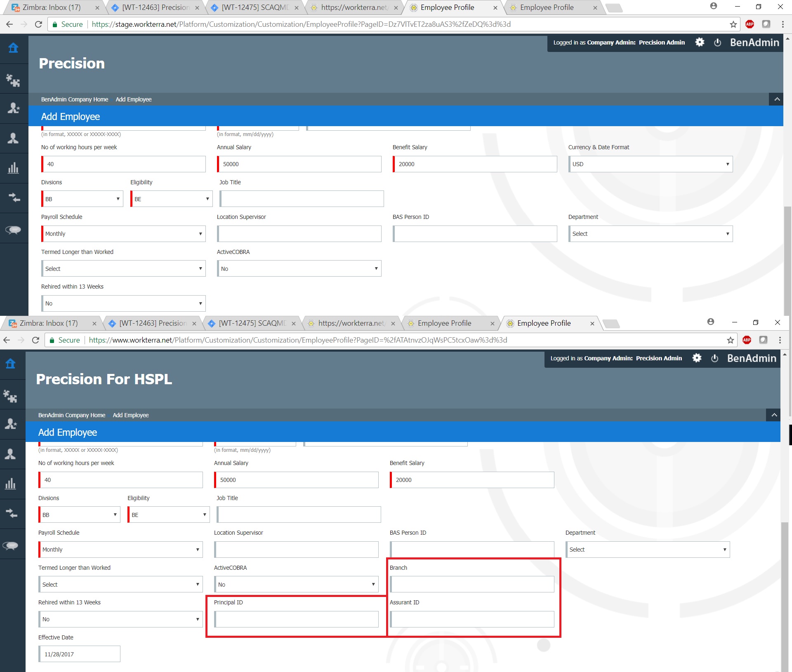The width and height of the screenshot is (792, 672).
Task: Click home icon in top window sidebar
Action: pos(13,48)
